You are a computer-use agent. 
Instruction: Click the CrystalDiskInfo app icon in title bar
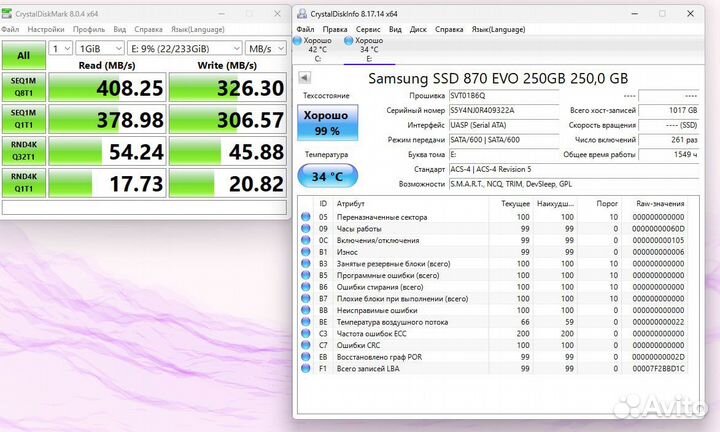(302, 13)
